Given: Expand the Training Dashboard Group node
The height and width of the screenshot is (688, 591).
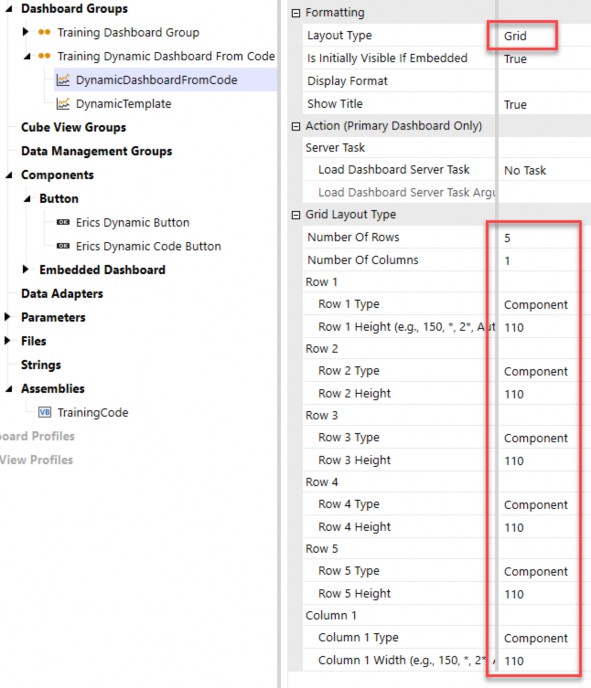Looking at the screenshot, I should 25,32.
